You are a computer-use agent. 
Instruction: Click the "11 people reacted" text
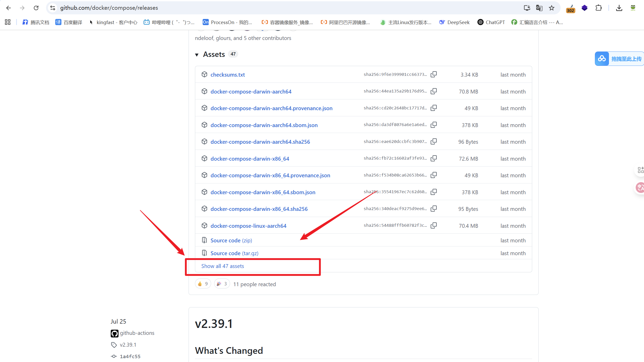[x=254, y=284]
